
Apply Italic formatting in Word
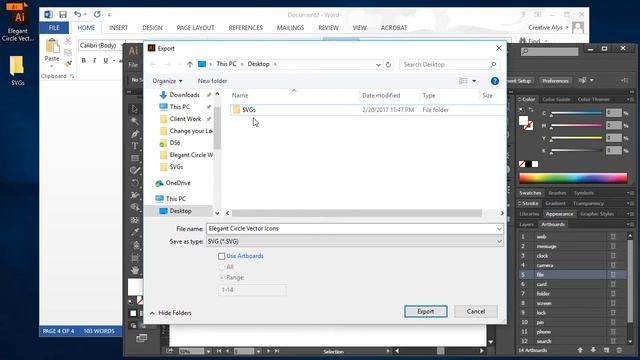click(95, 60)
